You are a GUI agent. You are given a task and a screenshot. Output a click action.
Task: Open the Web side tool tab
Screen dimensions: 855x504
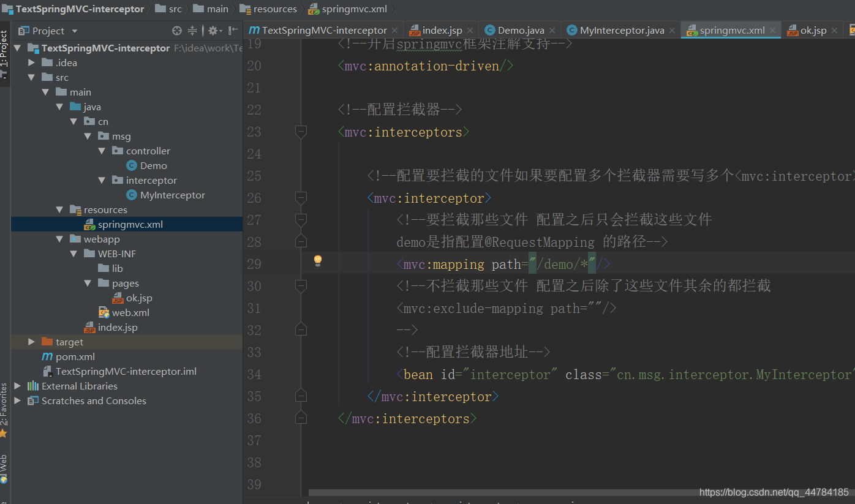click(4, 468)
